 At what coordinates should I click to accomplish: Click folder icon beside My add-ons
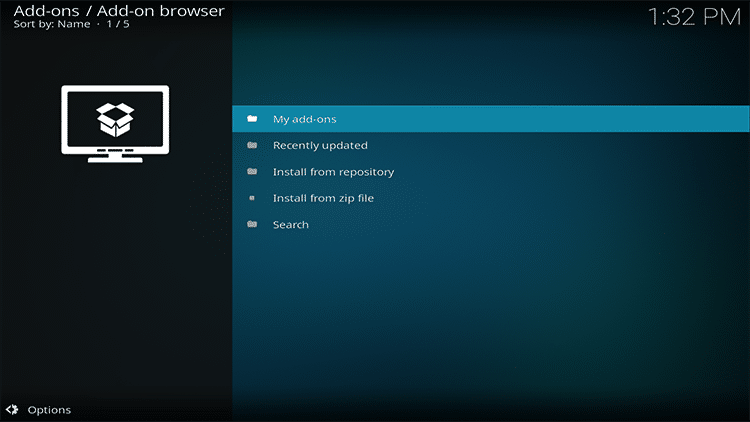[x=252, y=119]
